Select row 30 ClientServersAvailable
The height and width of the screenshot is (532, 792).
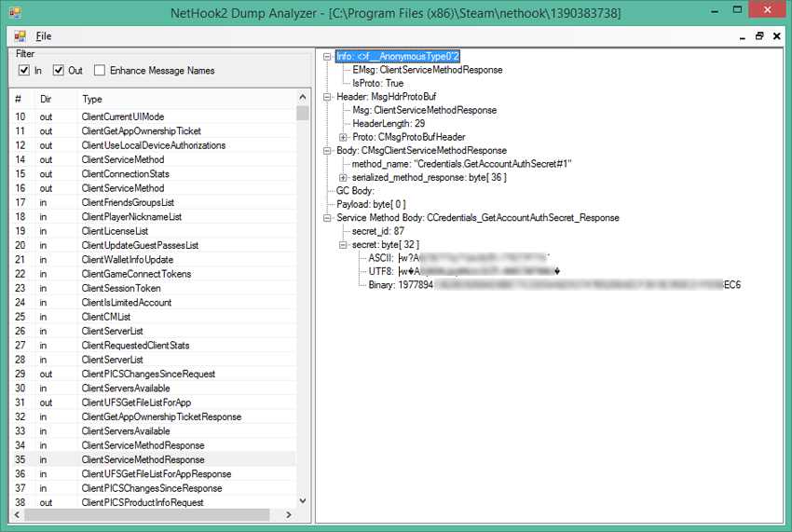point(153,388)
